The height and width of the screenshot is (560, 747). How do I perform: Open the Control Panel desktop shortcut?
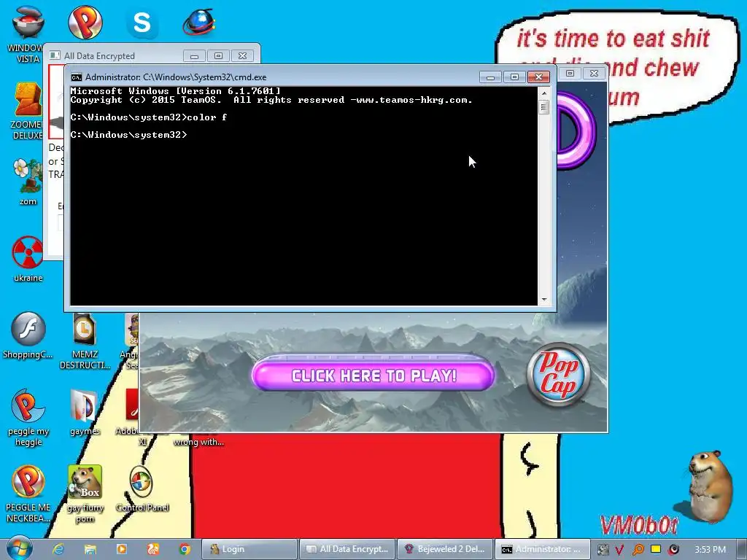(x=142, y=489)
